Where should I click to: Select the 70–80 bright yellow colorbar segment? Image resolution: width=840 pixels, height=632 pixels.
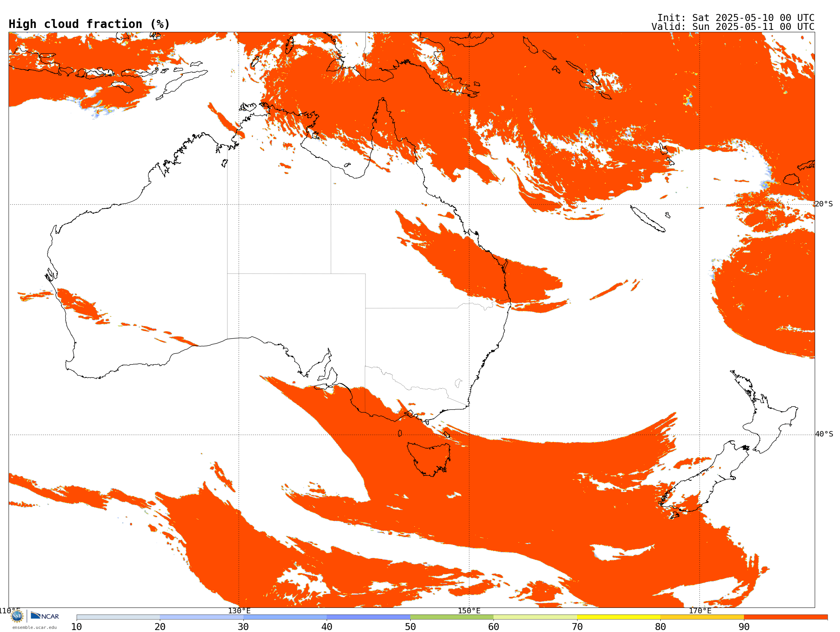[619, 617]
